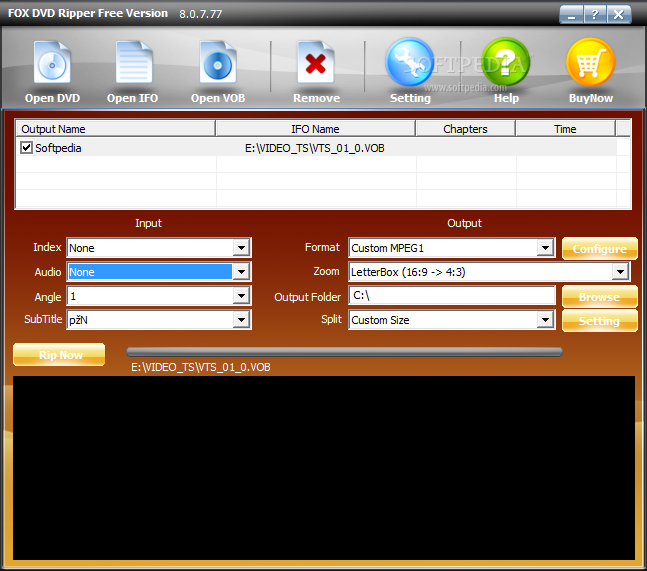Screen dimensions: 647x571
Task: Click the title bar help question mark button
Action: pyautogui.click(x=595, y=15)
